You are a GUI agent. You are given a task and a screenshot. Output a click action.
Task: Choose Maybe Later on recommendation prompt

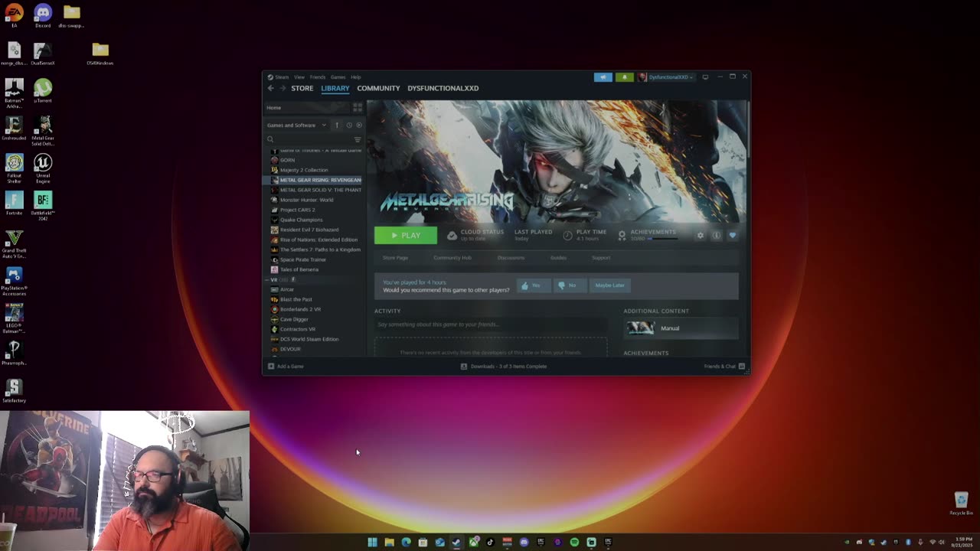(x=609, y=285)
